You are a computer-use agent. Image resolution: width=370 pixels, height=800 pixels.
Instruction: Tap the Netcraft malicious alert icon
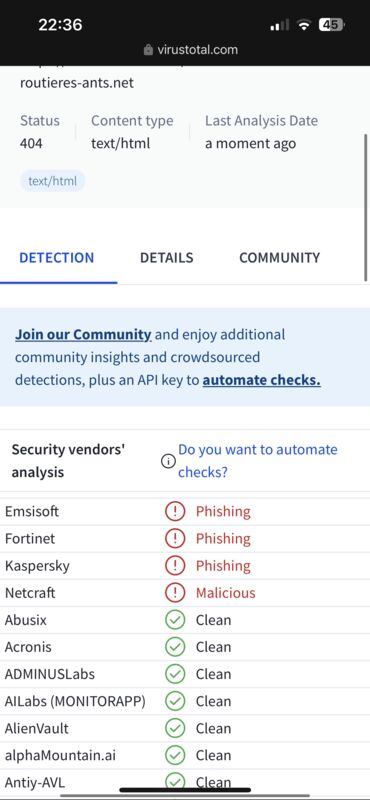pyautogui.click(x=175, y=593)
